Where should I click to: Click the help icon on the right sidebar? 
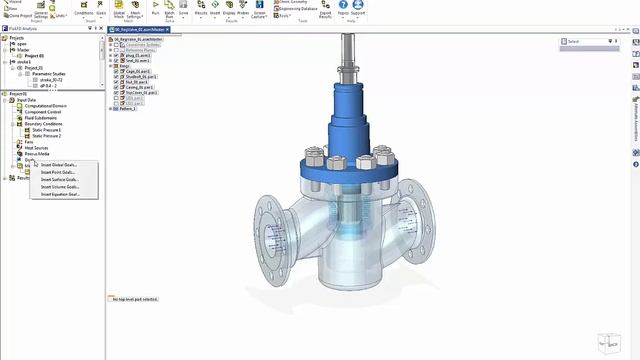[636, 164]
